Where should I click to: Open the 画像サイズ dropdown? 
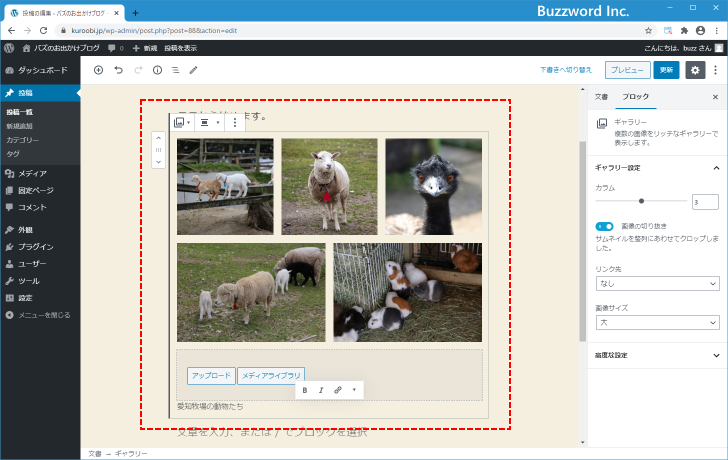click(x=656, y=323)
